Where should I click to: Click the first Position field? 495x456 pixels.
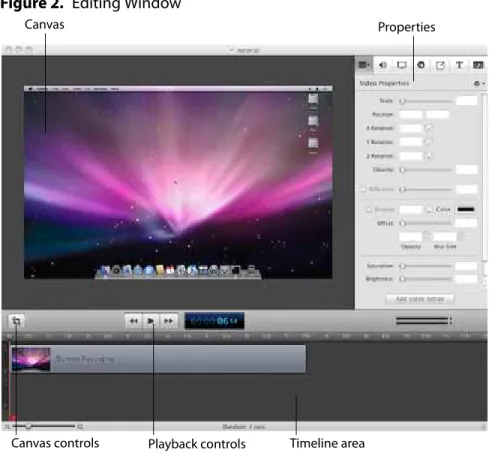coord(410,115)
